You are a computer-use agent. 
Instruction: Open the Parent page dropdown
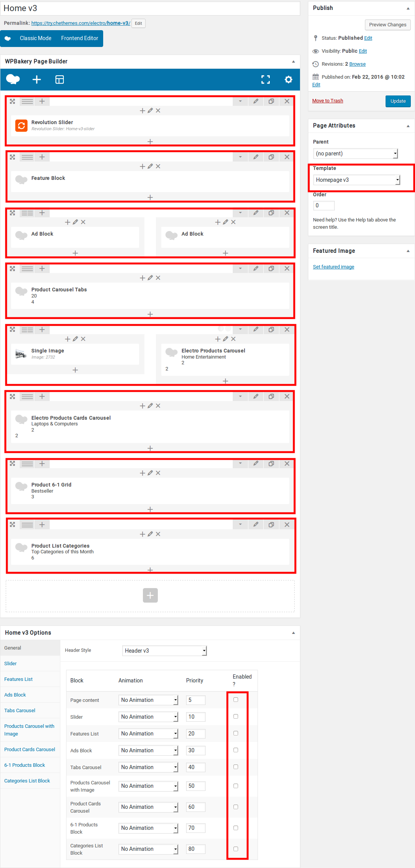point(355,154)
